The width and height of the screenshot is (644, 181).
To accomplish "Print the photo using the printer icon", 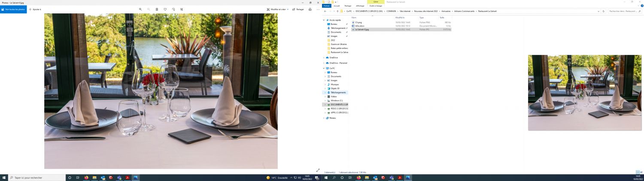I will [310, 9].
